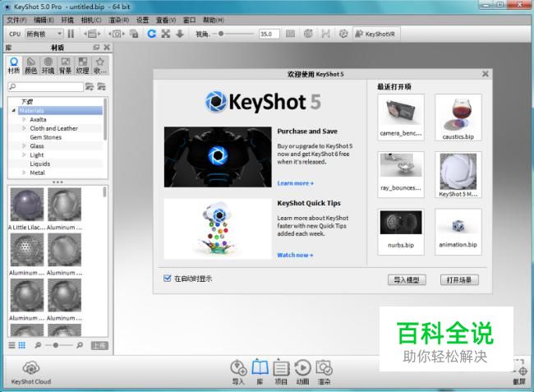Switch to the Environments (环境) library tab
Image resolution: width=534 pixels, height=392 pixels.
click(x=48, y=66)
